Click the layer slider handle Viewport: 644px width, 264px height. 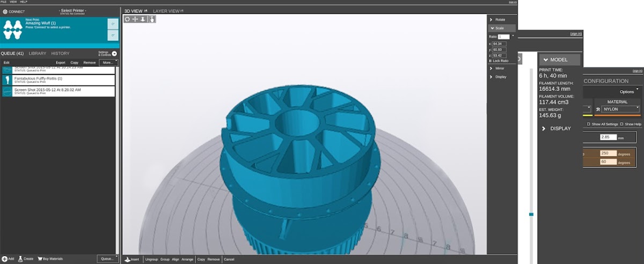coord(531,214)
